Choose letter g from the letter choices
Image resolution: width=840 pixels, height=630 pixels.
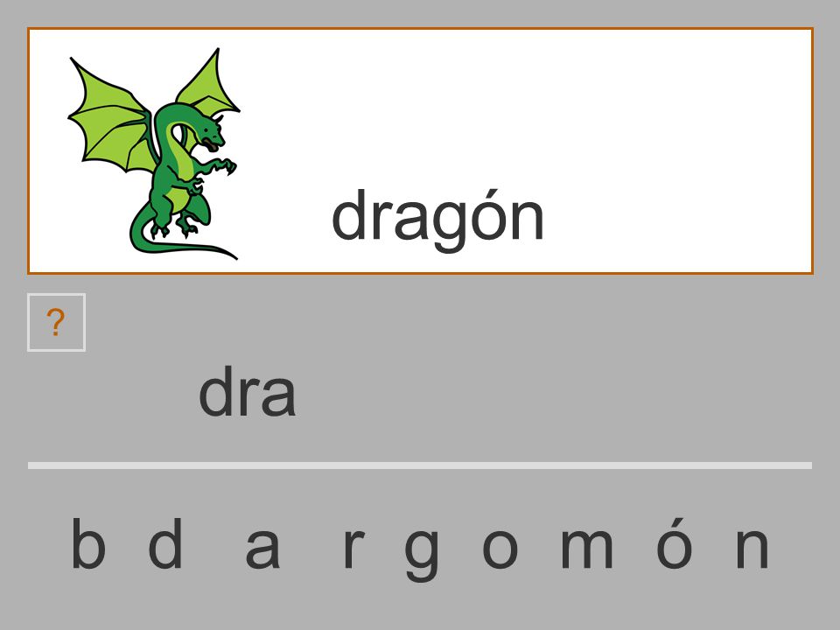tap(422, 555)
